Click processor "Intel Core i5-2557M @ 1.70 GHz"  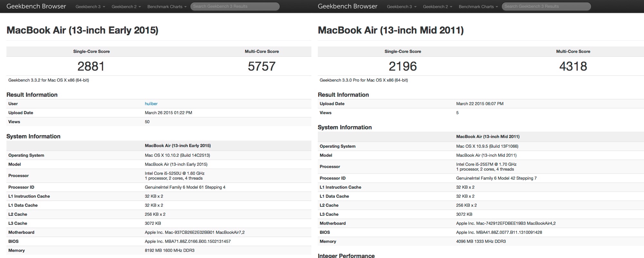(486, 164)
